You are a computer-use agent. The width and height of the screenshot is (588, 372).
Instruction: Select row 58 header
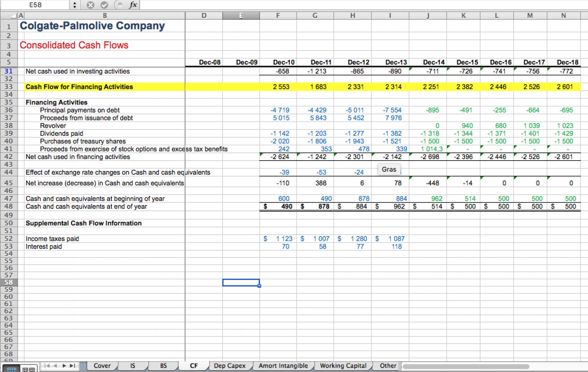point(9,282)
